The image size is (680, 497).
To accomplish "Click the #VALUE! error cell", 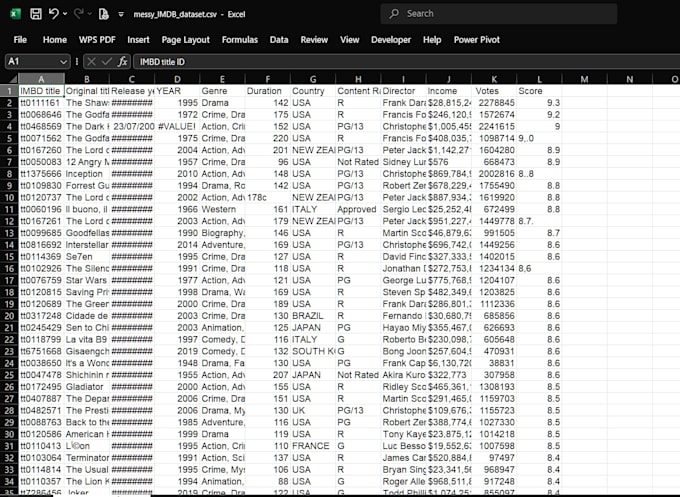I will tap(177, 127).
